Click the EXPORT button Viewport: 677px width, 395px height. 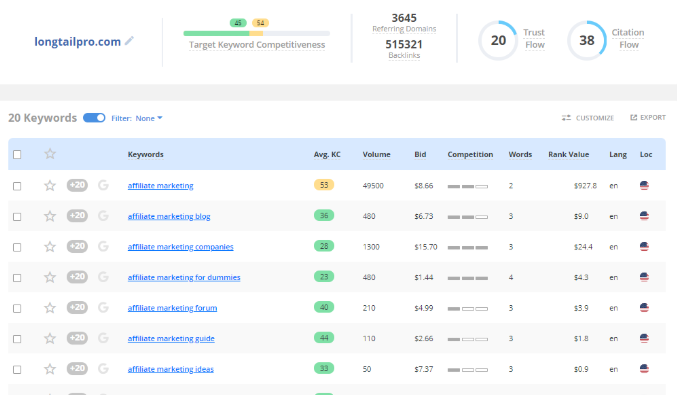[x=648, y=117]
